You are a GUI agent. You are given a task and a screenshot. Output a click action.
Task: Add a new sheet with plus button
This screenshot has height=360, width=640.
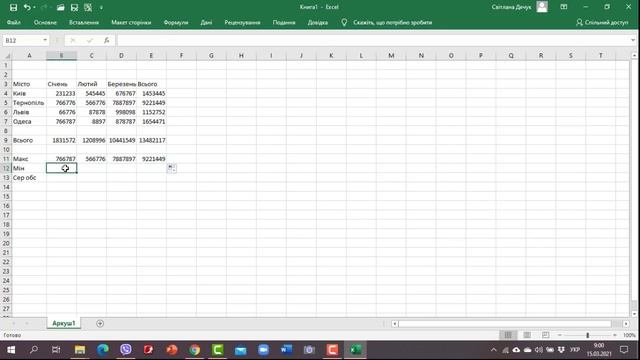coord(100,323)
